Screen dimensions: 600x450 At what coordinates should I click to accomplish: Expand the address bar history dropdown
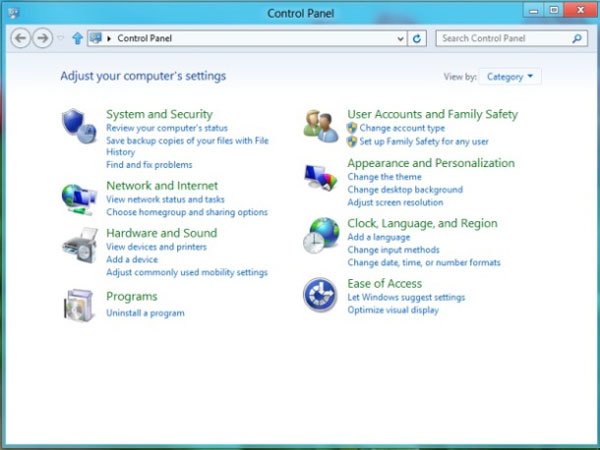(x=400, y=39)
